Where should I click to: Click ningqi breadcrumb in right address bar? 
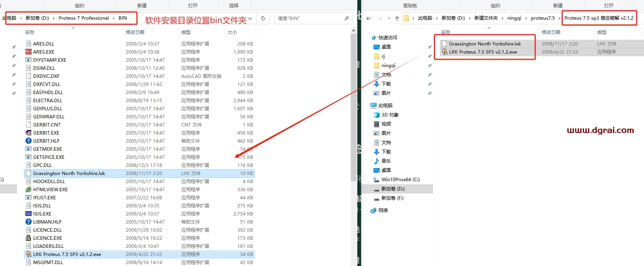tap(514, 18)
